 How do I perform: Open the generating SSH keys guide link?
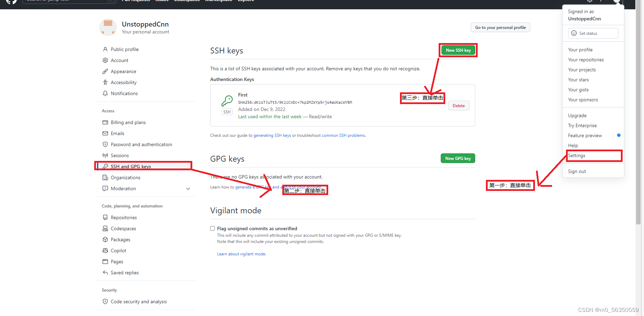point(272,135)
